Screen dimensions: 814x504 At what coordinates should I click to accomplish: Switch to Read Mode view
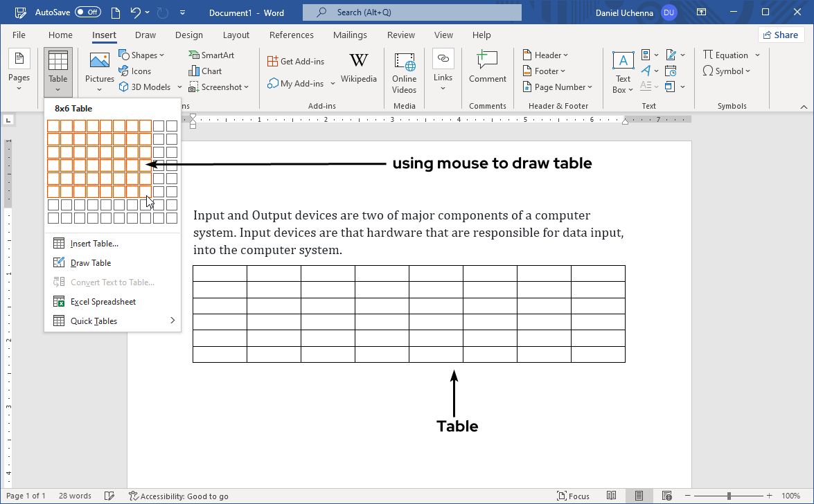(x=612, y=495)
